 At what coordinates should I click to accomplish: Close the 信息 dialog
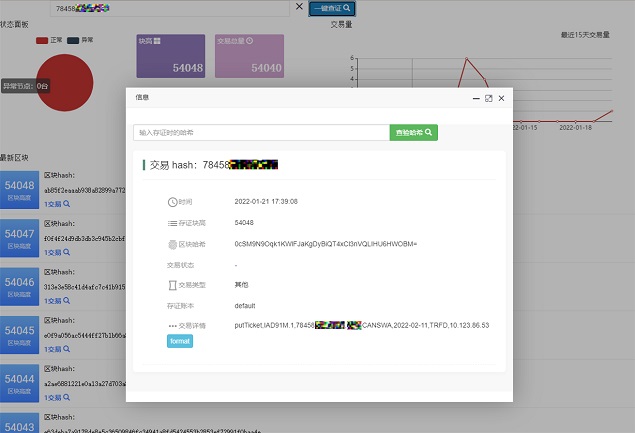point(501,98)
